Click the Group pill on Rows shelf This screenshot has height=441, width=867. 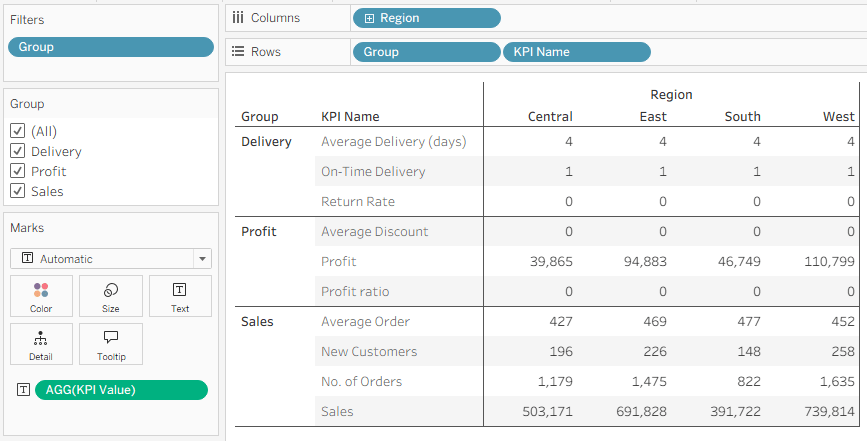(x=425, y=52)
